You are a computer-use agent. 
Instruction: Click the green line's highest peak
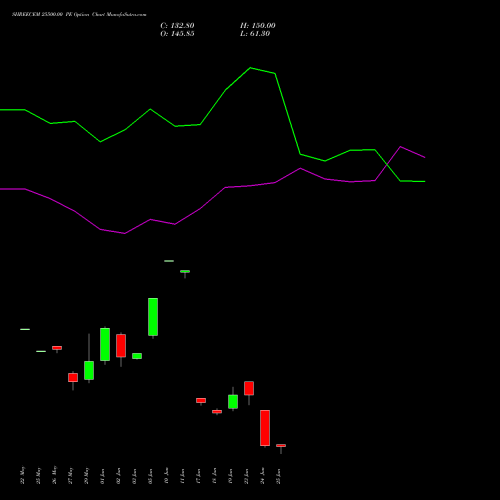(x=251, y=68)
